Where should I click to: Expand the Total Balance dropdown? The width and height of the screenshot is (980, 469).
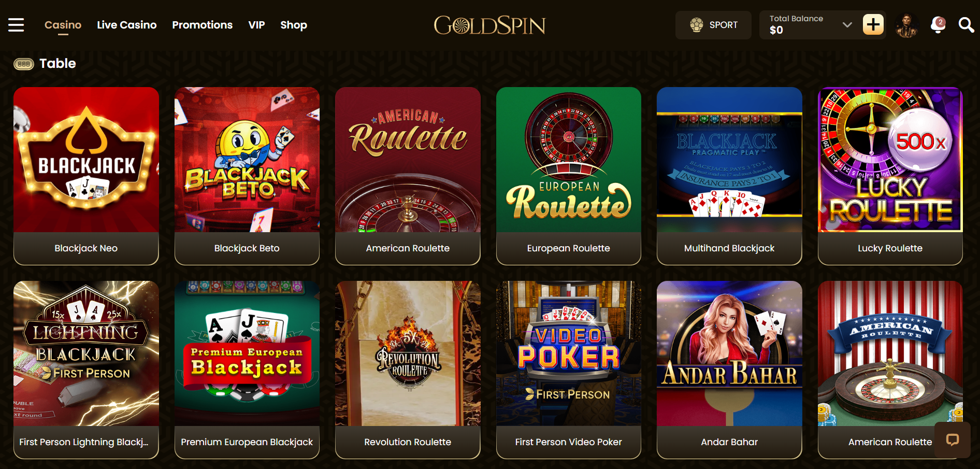pos(847,25)
